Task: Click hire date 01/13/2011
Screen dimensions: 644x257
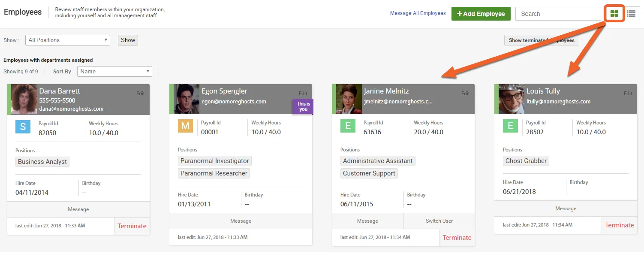Action: 194,204
